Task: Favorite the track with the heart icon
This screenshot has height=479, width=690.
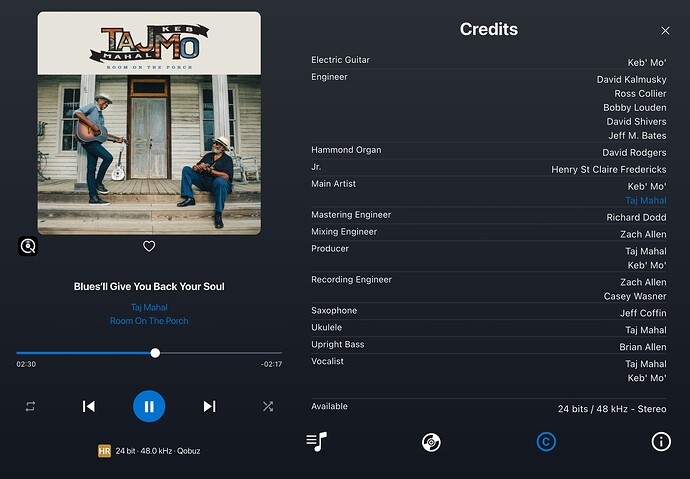Action: (x=149, y=246)
